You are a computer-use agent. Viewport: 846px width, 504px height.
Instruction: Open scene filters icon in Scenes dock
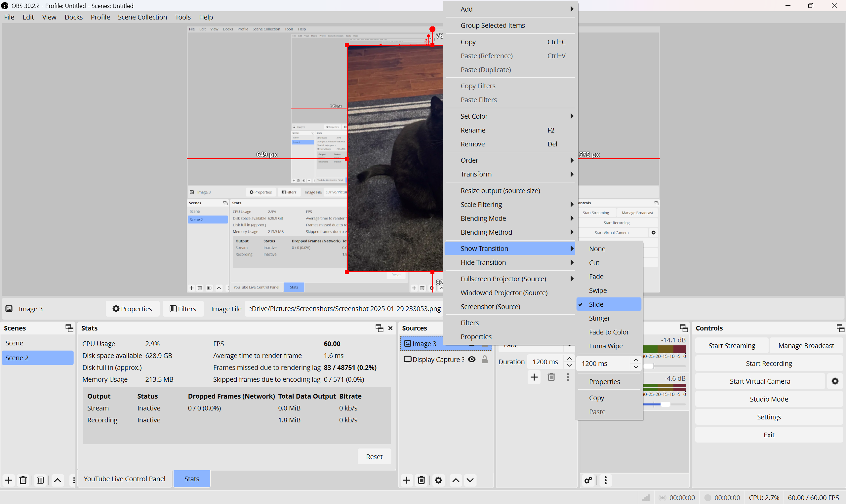[40, 480]
